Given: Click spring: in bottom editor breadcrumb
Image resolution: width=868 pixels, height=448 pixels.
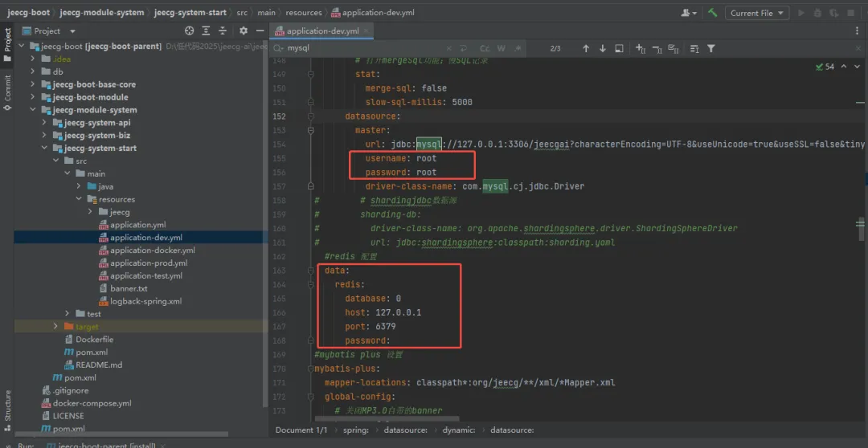Looking at the screenshot, I should pyautogui.click(x=355, y=430).
